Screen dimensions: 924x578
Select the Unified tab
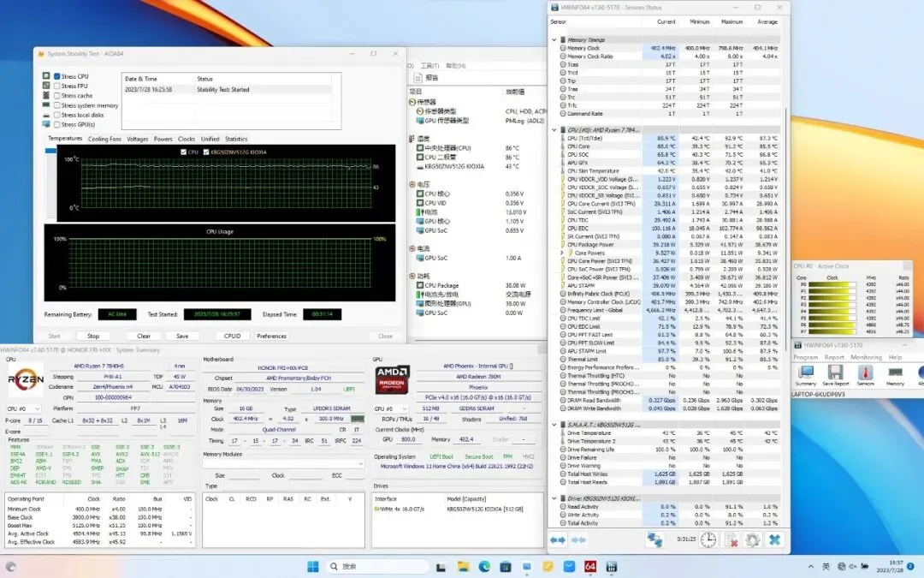(210, 140)
